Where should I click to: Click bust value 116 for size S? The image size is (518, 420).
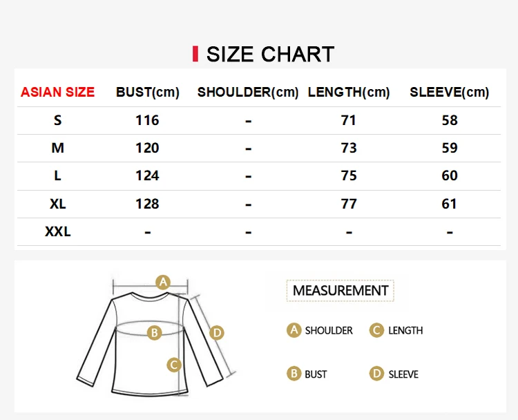point(147,120)
